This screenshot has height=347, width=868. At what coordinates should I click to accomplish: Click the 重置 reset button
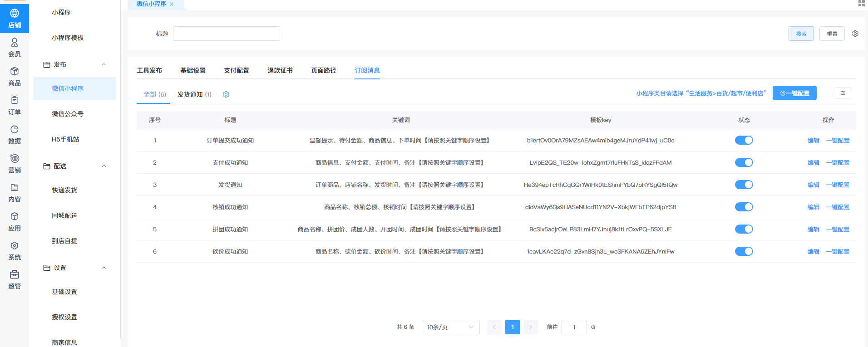[x=832, y=34]
